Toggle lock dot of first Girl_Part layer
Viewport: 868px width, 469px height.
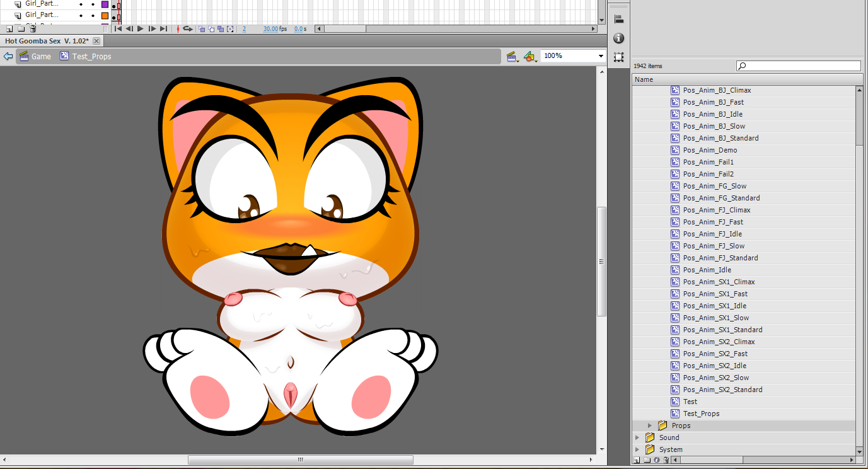pos(93,4)
